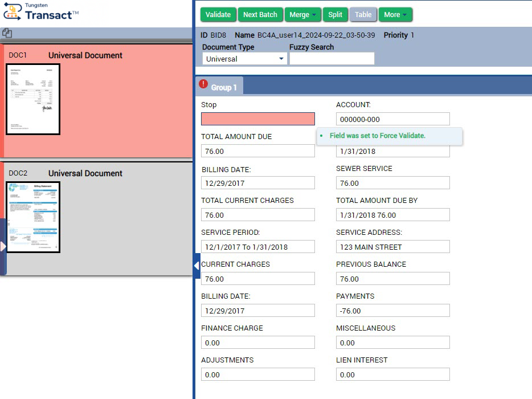The width and height of the screenshot is (532, 399).
Task: Open the Document Type Universal dropdown
Action: pyautogui.click(x=244, y=59)
